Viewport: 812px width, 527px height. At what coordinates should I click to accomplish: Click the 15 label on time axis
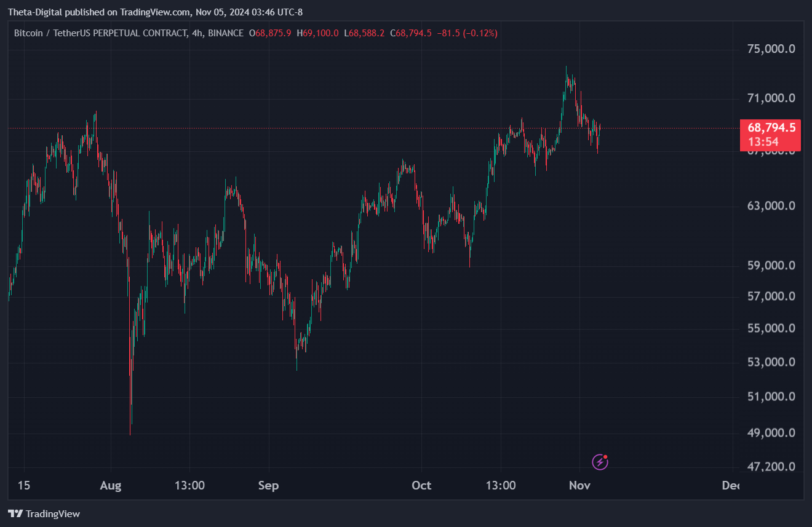[x=23, y=486]
